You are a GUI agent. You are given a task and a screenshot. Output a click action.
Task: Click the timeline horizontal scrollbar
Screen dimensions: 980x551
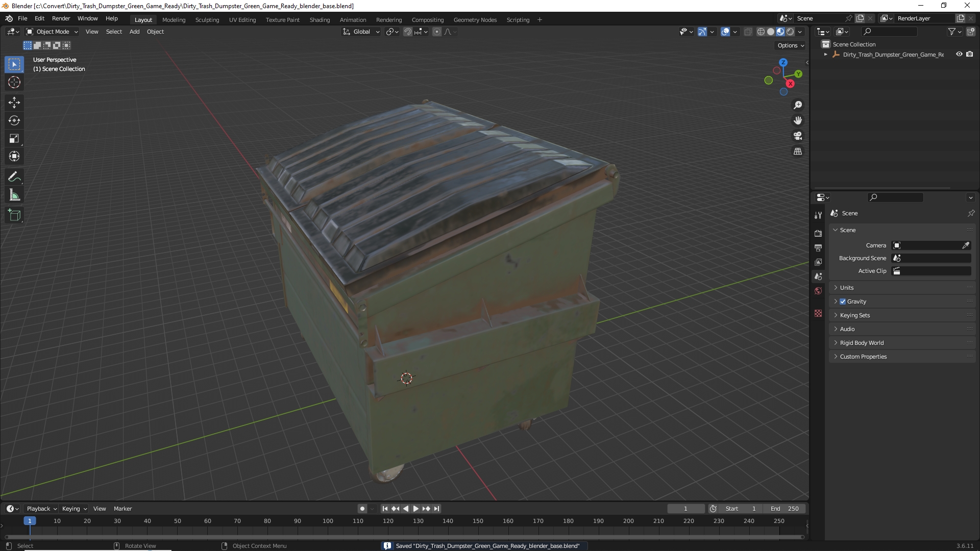(x=404, y=537)
